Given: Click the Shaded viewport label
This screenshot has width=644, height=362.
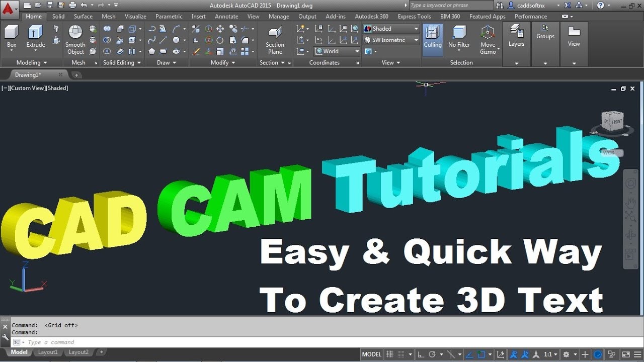Looking at the screenshot, I should (x=57, y=88).
